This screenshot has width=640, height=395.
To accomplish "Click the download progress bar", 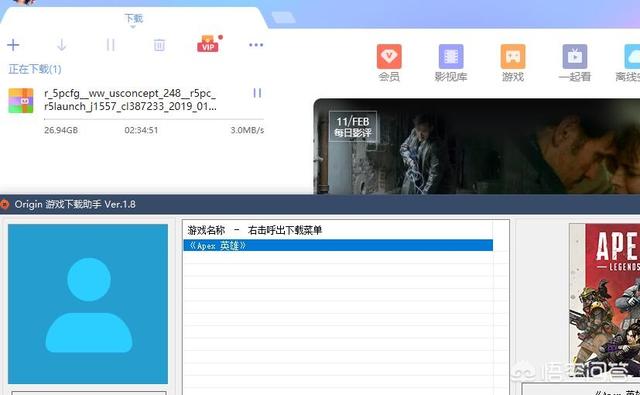I will [x=154, y=119].
